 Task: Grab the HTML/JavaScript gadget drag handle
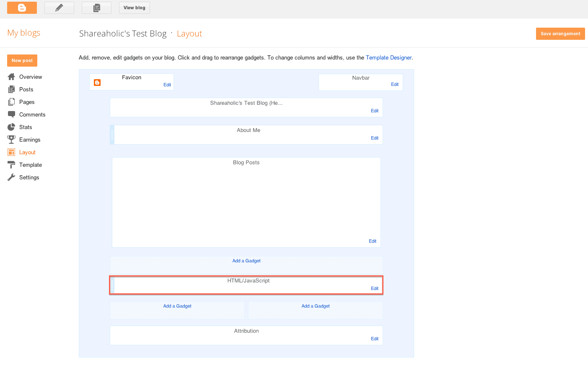[x=112, y=285]
